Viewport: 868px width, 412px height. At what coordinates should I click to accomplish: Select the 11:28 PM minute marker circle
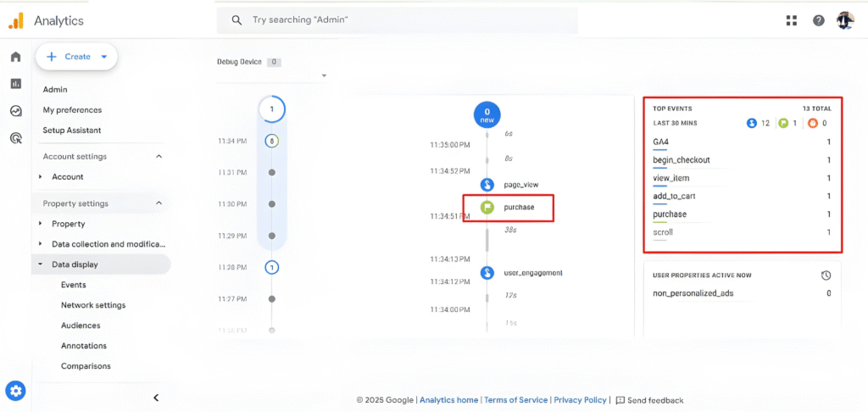coord(271,267)
